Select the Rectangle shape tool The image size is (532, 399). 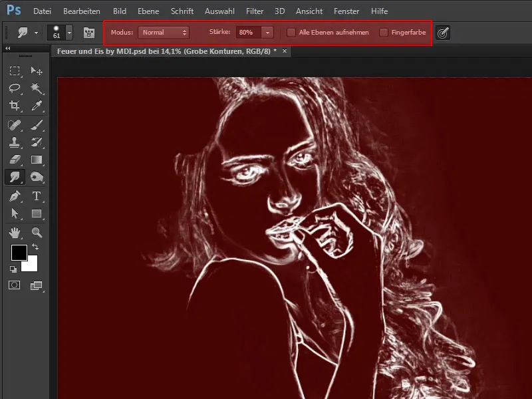coord(37,213)
